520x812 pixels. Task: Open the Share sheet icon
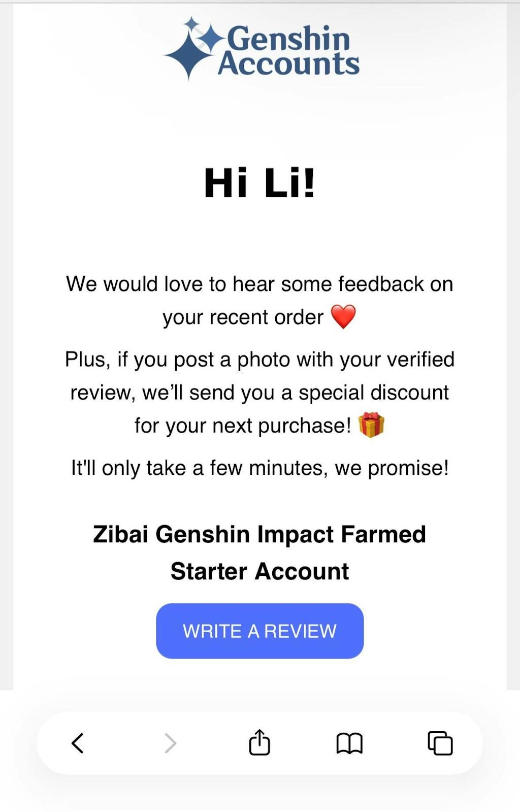click(x=260, y=743)
